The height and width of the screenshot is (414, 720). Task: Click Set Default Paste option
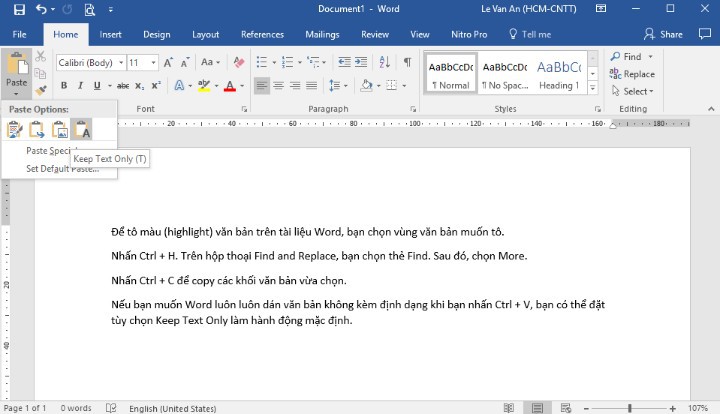pyautogui.click(x=62, y=169)
